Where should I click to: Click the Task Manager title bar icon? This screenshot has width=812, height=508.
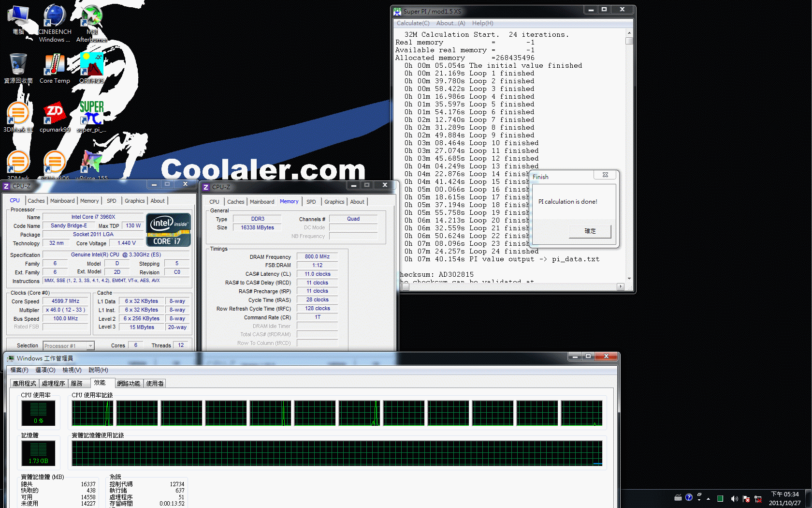[x=11, y=359]
